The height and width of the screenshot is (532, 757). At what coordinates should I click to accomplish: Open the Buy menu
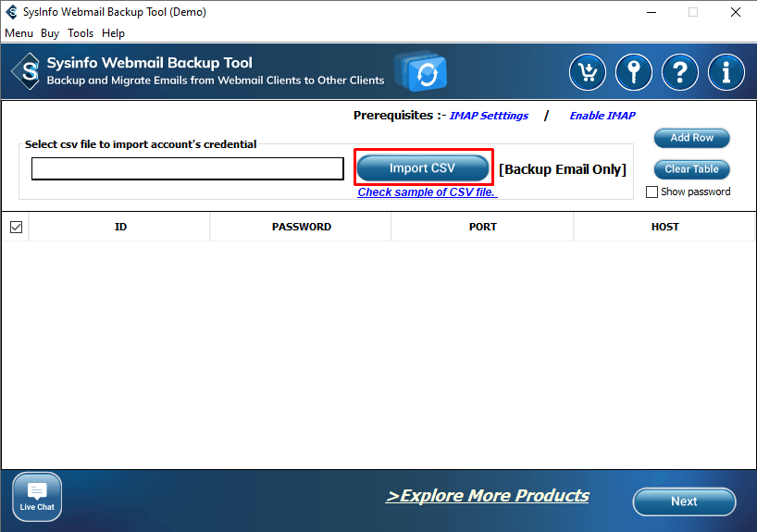coord(50,33)
